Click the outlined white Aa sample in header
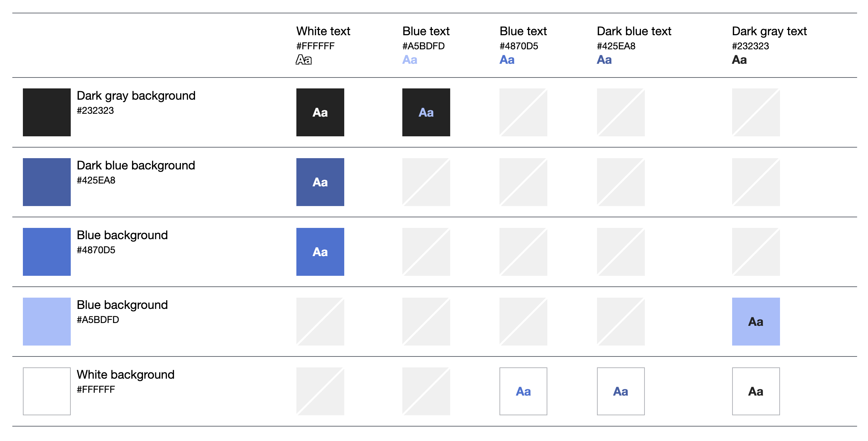 (304, 60)
